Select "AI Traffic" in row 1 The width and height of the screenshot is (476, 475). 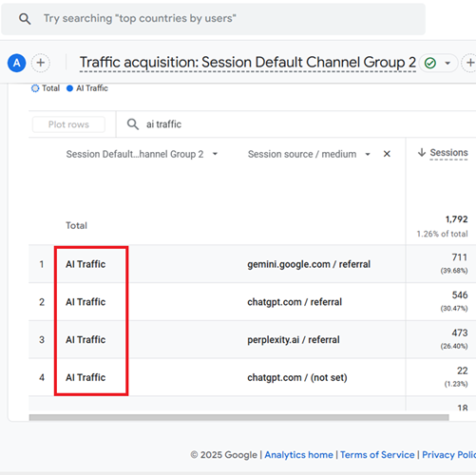tap(86, 264)
